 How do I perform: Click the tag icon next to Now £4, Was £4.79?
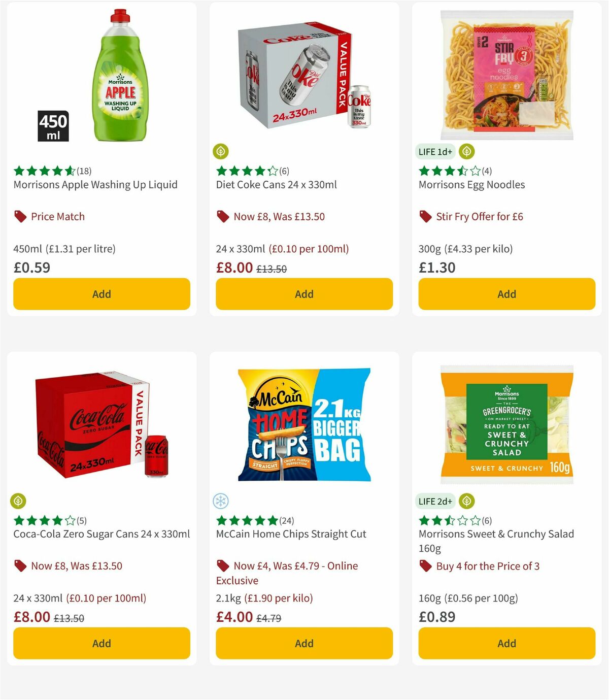coord(222,565)
